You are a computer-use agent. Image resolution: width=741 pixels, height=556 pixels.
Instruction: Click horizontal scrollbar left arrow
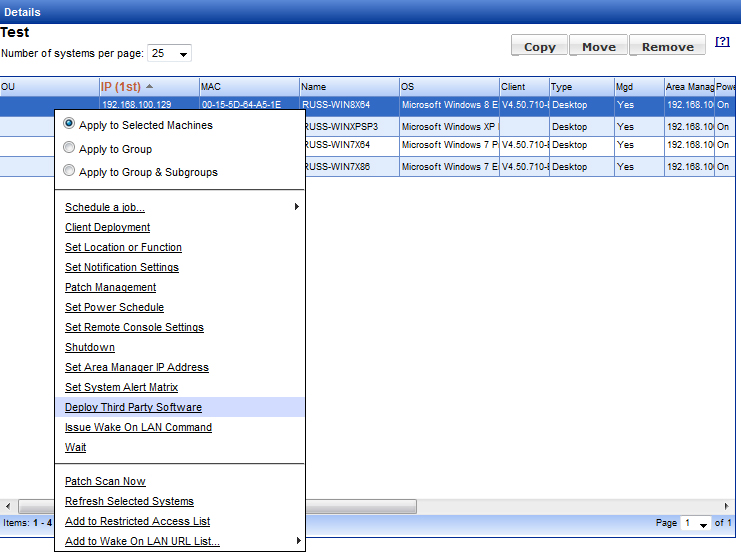click(x=8, y=506)
